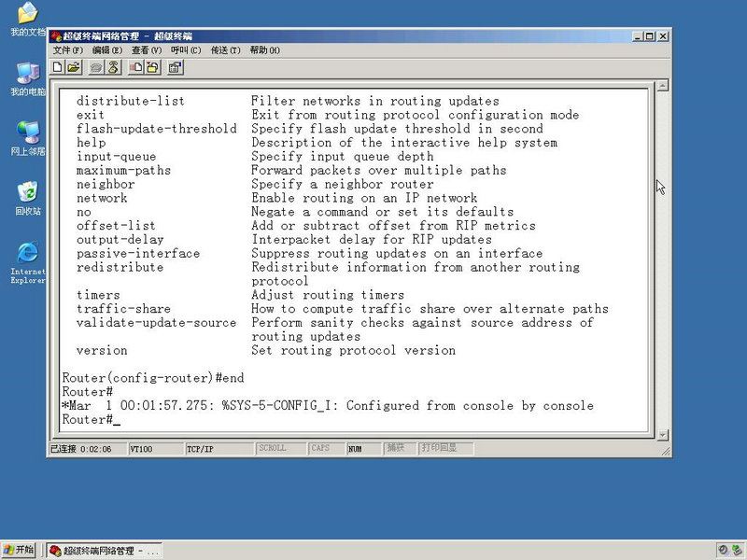Open the Properties toolbar icon
This screenshot has width=747, height=560.
tap(176, 67)
